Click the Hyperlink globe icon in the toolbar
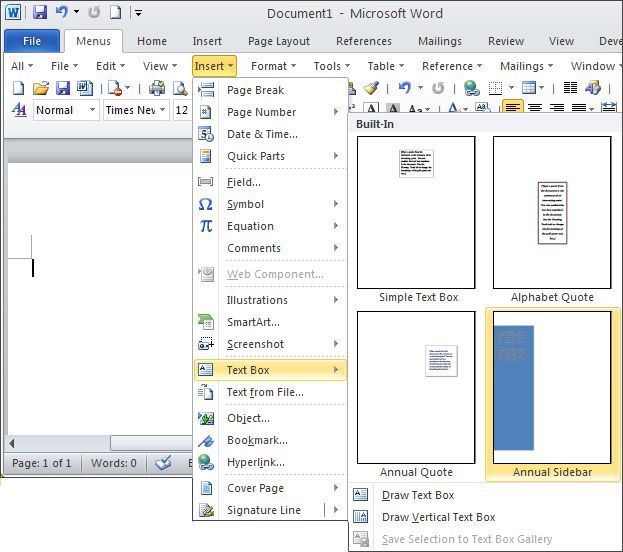Image resolution: width=623 pixels, height=552 pixels. click(x=472, y=88)
